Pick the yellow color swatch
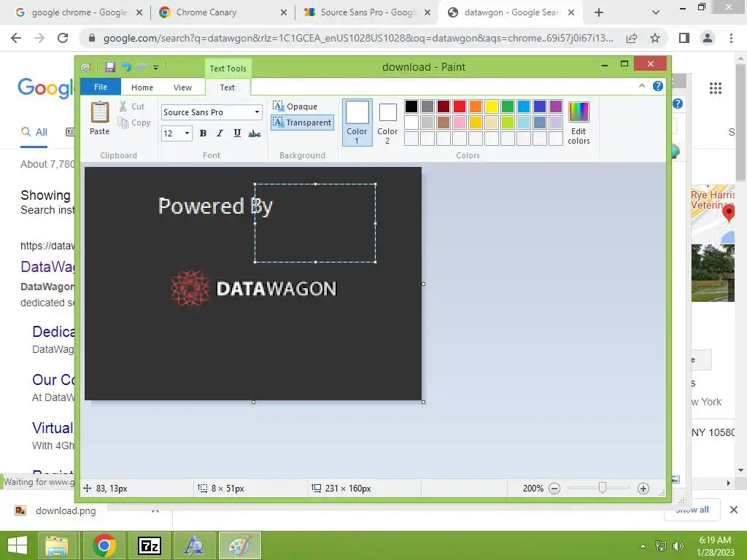Screen dimensions: 747x560 [x=492, y=106]
